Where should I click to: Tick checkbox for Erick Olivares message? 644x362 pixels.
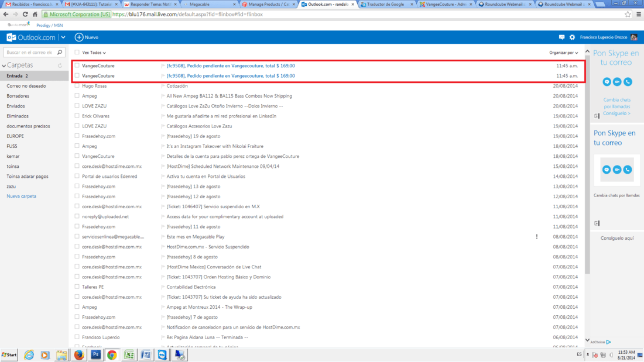pyautogui.click(x=77, y=116)
